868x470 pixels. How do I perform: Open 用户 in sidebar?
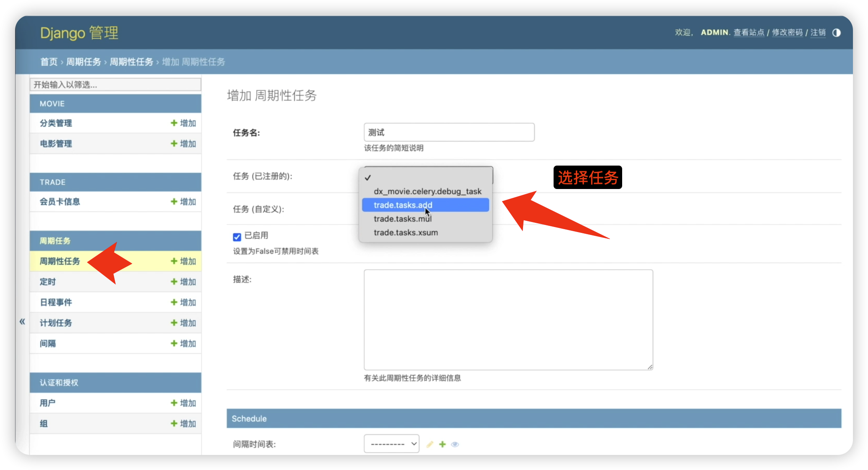pos(48,403)
